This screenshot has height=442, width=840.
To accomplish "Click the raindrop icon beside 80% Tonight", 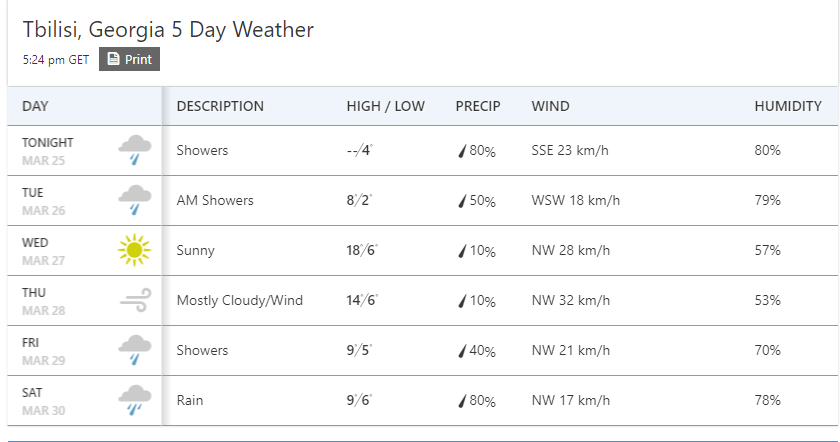I will point(462,151).
